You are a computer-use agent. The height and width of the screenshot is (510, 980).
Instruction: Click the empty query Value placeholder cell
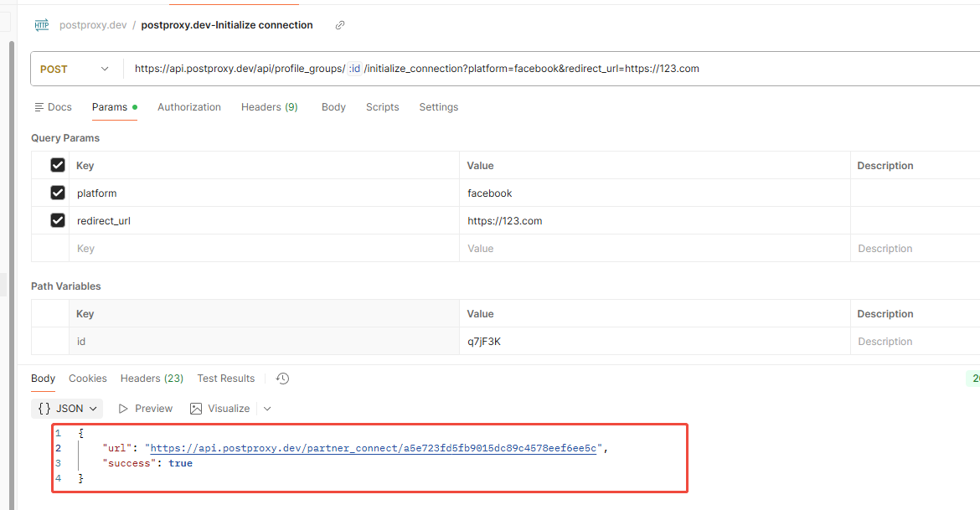tap(654, 248)
